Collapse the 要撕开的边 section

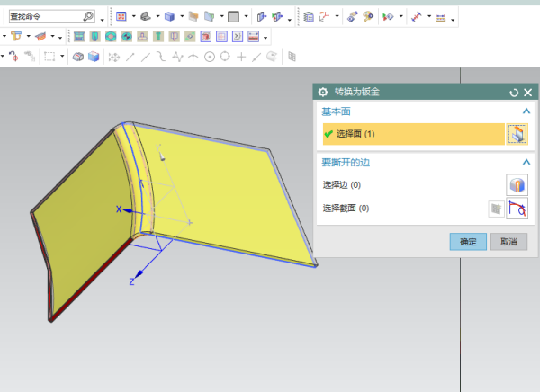(526, 162)
